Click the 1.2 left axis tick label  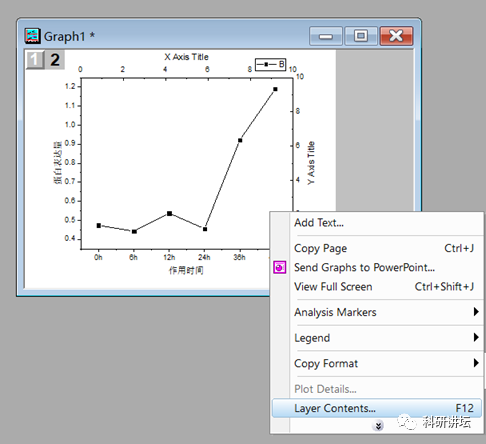coord(70,86)
